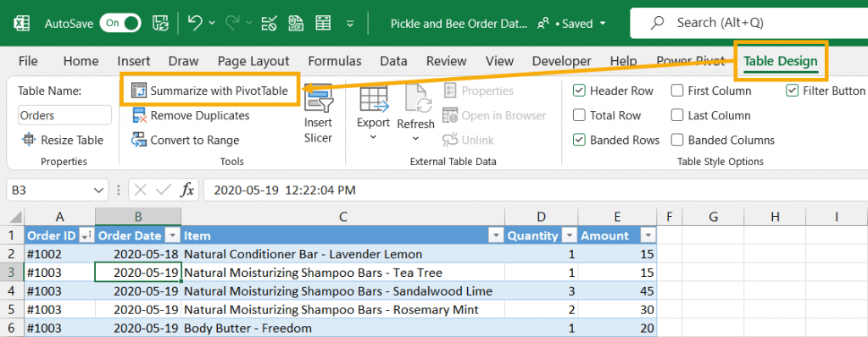The width and height of the screenshot is (868, 337).
Task: Click the amount cell showing 45
Action: [617, 291]
